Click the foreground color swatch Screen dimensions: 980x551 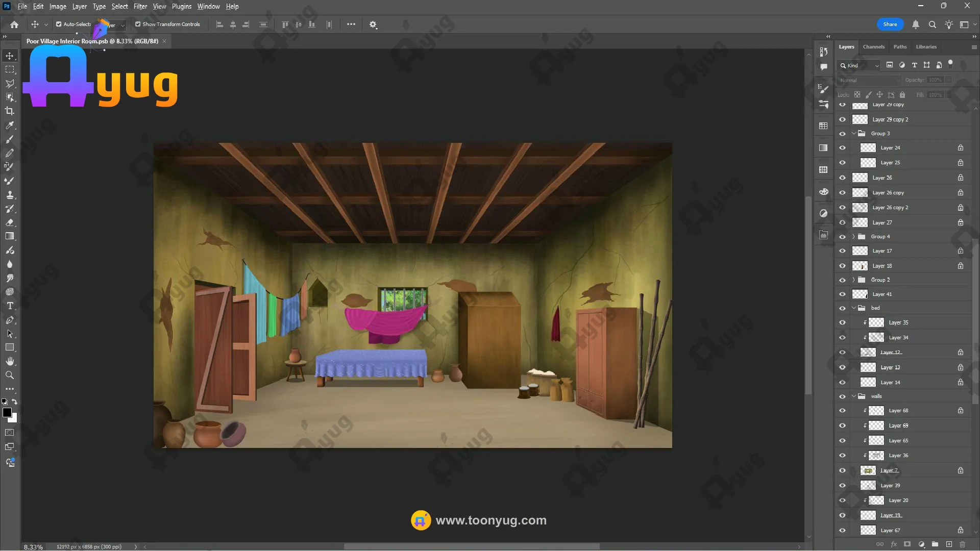[7, 413]
